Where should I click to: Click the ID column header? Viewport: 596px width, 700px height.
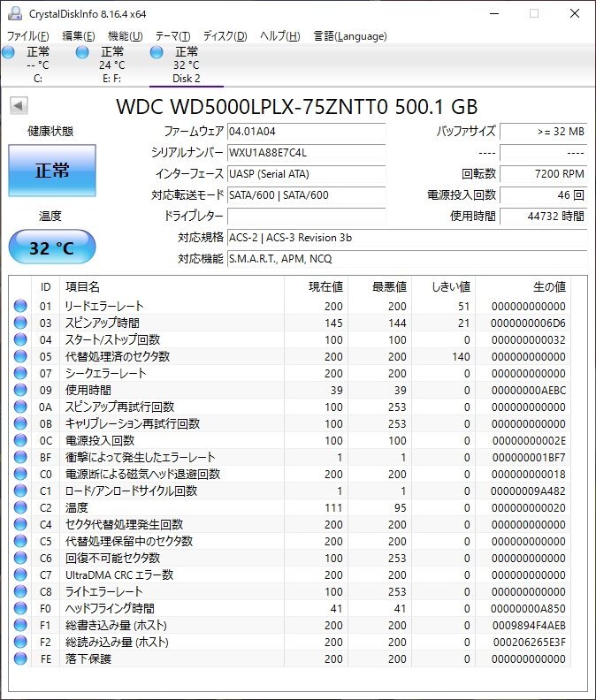pyautogui.click(x=46, y=286)
